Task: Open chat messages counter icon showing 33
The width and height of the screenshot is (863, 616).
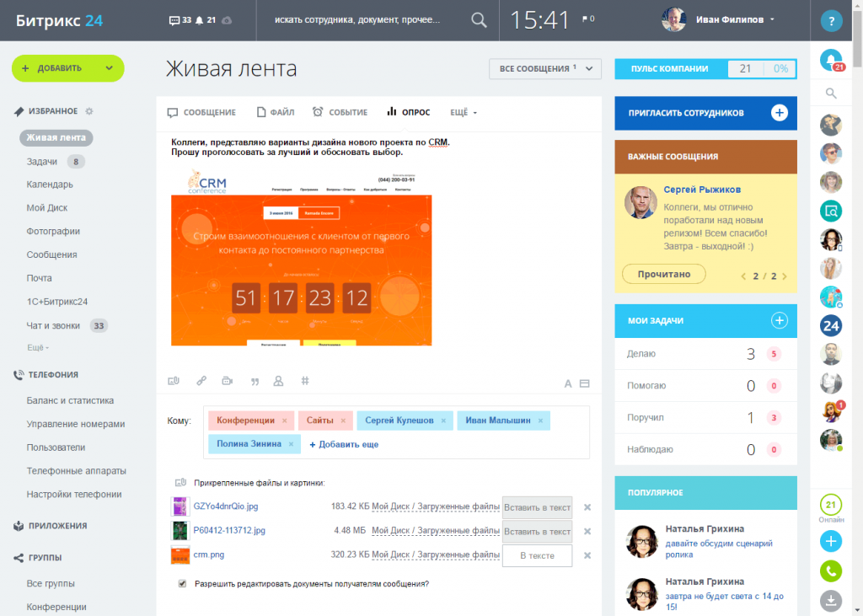Action: pyautogui.click(x=180, y=20)
